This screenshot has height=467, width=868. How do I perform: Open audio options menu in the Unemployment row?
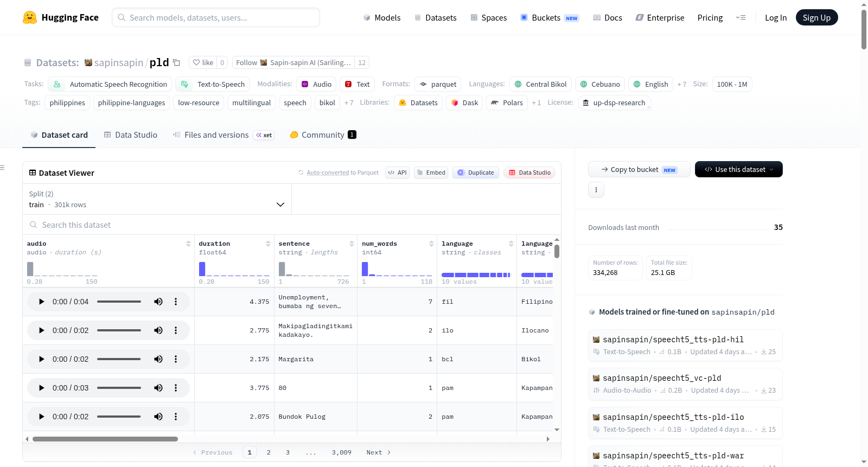coord(176,302)
